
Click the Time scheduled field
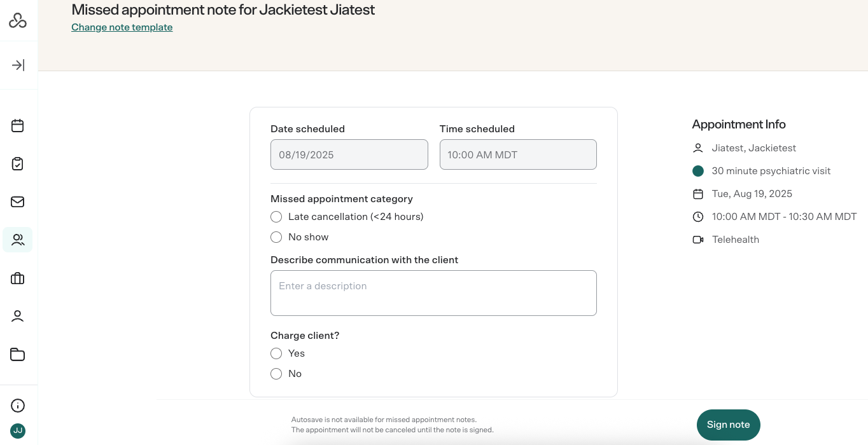click(518, 154)
